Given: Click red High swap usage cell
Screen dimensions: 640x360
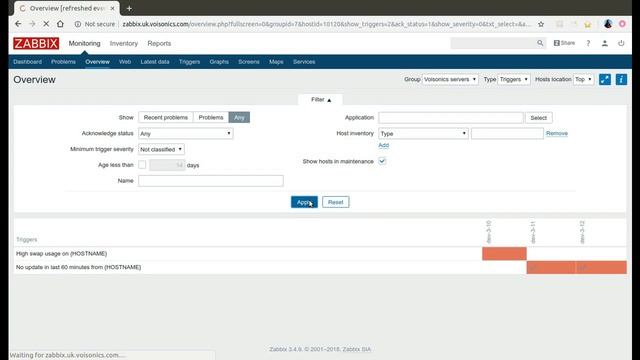Looking at the screenshot, I should (x=504, y=253).
